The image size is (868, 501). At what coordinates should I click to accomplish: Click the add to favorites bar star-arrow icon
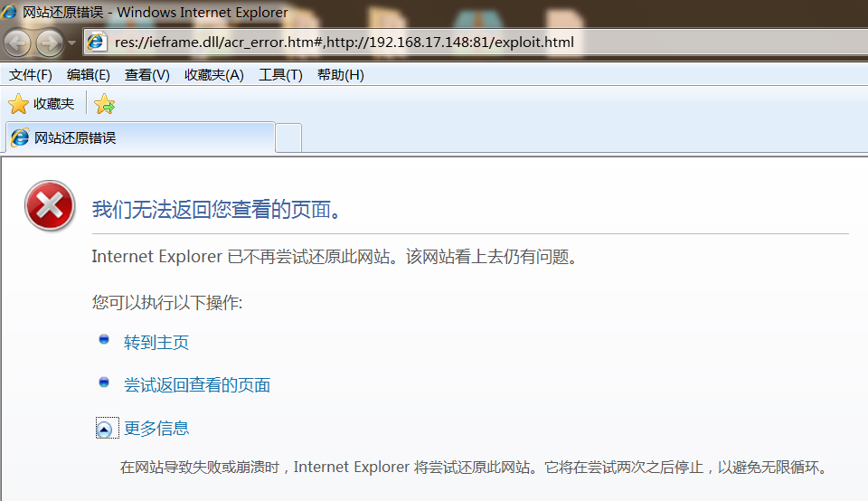pyautogui.click(x=105, y=105)
